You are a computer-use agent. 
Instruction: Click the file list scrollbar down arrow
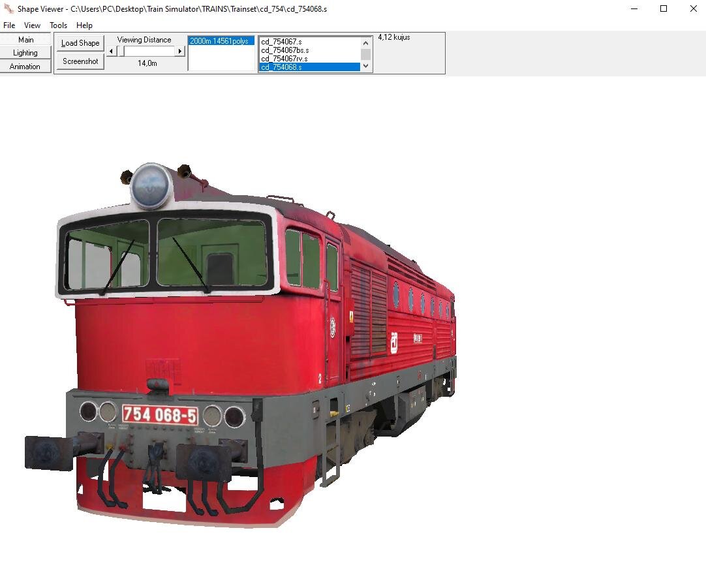365,66
